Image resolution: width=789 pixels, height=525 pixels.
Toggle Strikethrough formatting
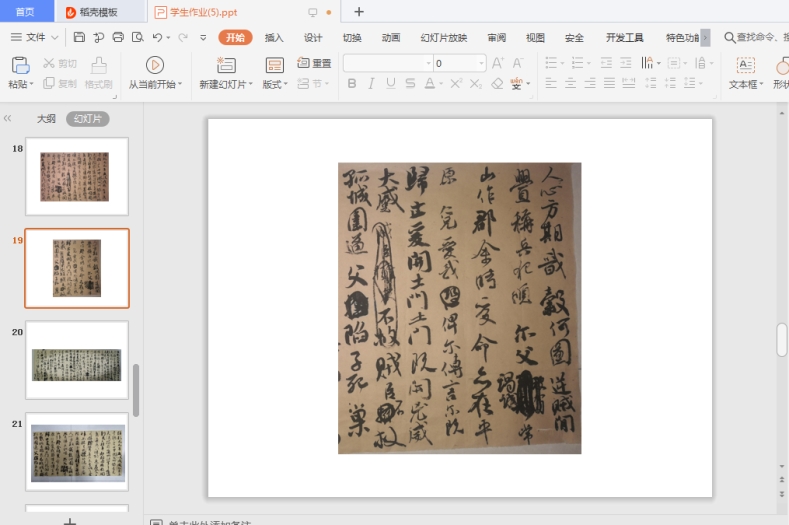pos(411,84)
